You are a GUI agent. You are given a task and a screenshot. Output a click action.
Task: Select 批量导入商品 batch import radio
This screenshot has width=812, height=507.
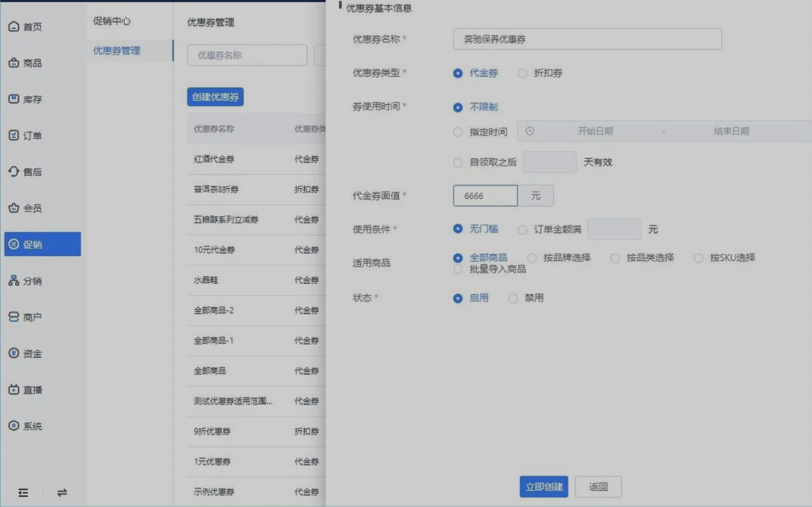(x=458, y=269)
